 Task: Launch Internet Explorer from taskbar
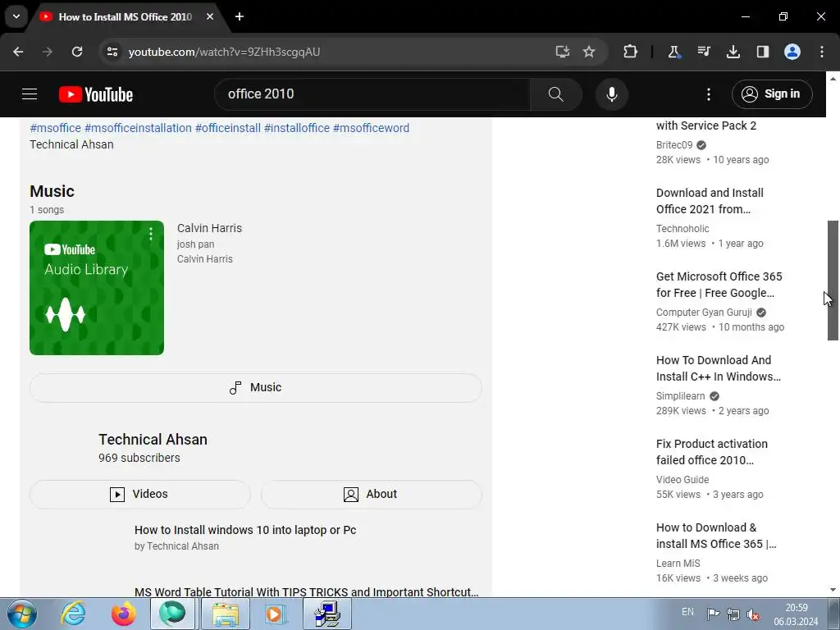73,614
